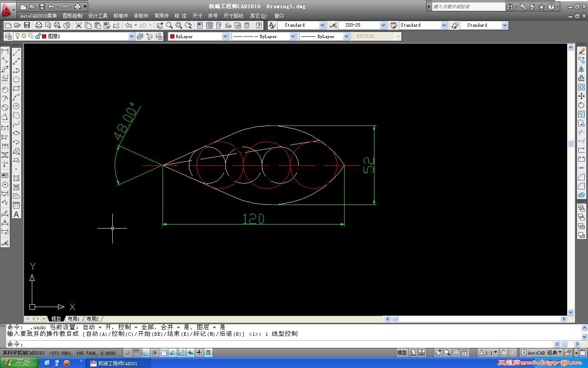Toggle the layer lock padlock icon

[38, 36]
